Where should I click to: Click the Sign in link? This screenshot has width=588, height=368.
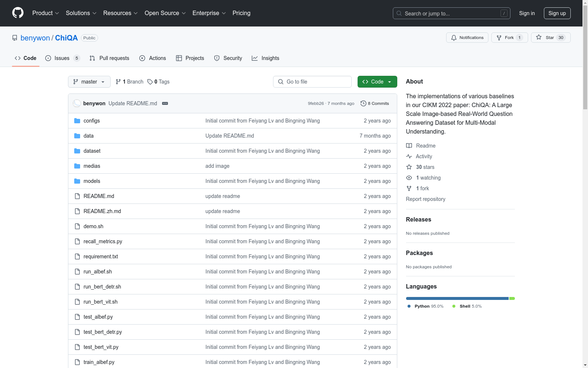527,13
